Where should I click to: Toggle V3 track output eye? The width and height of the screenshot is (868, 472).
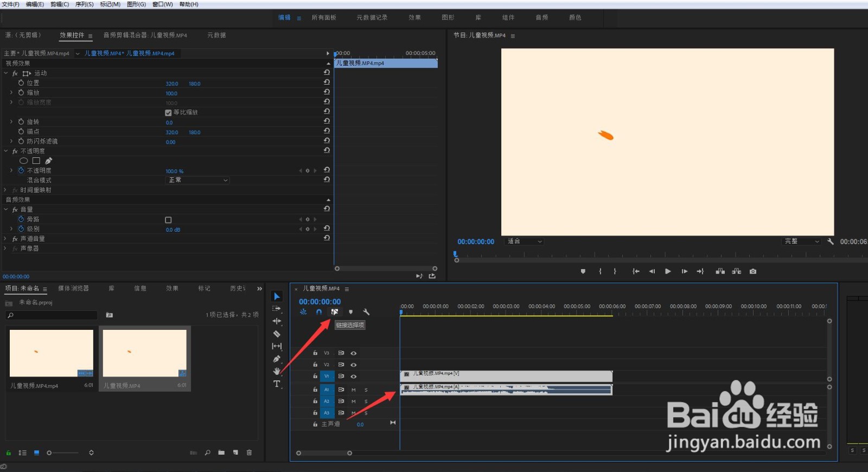[x=354, y=353]
